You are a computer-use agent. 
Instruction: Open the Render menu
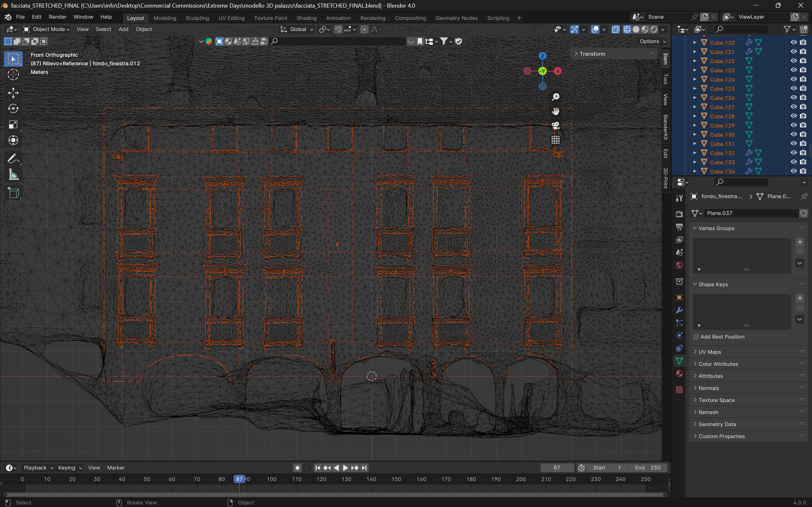click(57, 17)
